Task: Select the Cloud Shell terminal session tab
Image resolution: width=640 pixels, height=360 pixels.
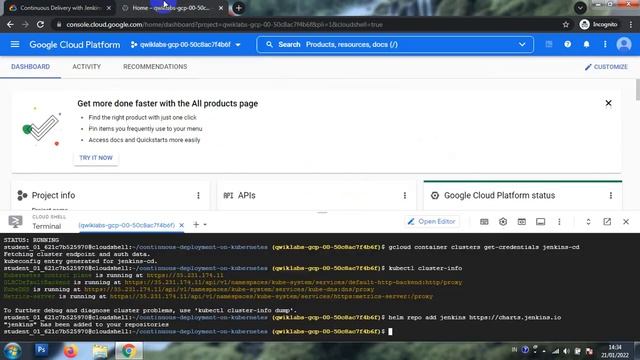Action: coord(127,225)
